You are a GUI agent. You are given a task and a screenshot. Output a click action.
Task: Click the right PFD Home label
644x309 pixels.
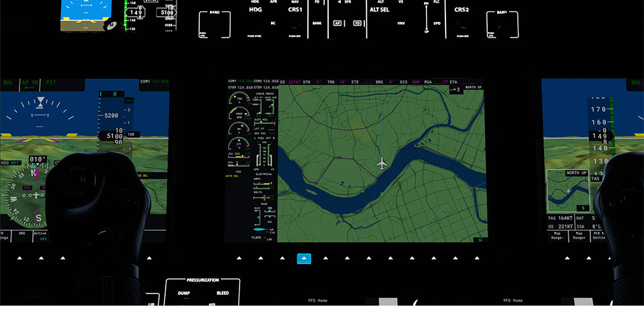(x=513, y=300)
